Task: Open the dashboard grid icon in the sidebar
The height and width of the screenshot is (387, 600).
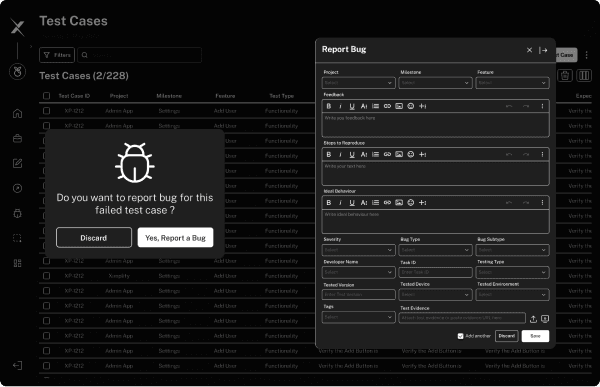Action: pos(17,263)
